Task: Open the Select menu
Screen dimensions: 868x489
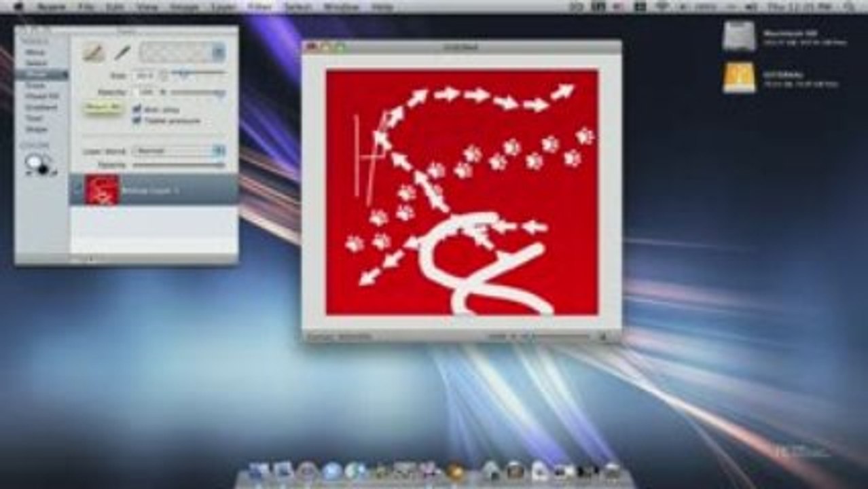Action: (x=297, y=7)
